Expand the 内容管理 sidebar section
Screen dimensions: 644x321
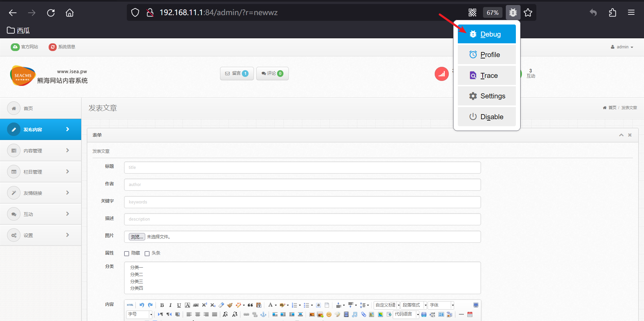click(x=41, y=150)
